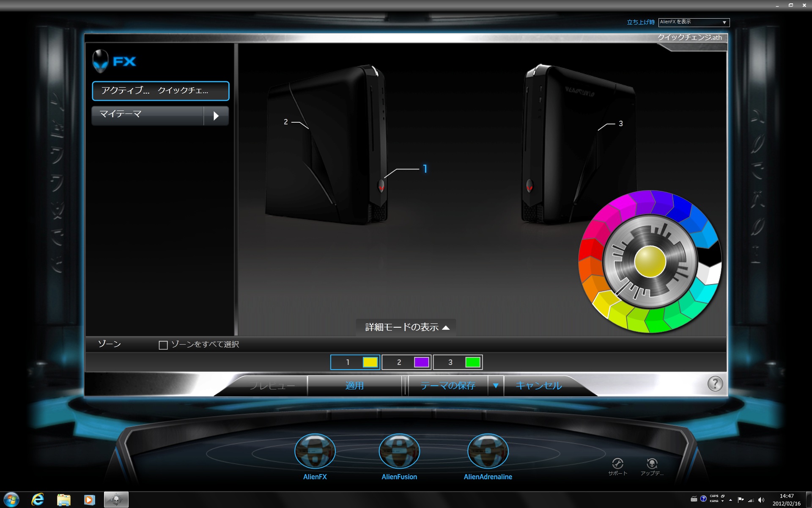Expand 詳細モードの表示 panel
The height and width of the screenshot is (508, 812).
pyautogui.click(x=407, y=327)
